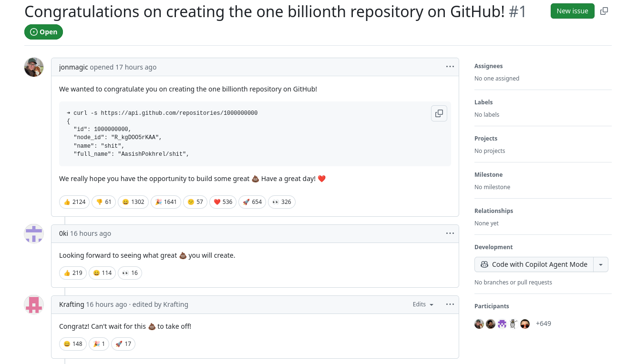Image resolution: width=627 pixels, height=364 pixels.
Task: Open the purple pixel participant avatar
Action: (x=502, y=324)
